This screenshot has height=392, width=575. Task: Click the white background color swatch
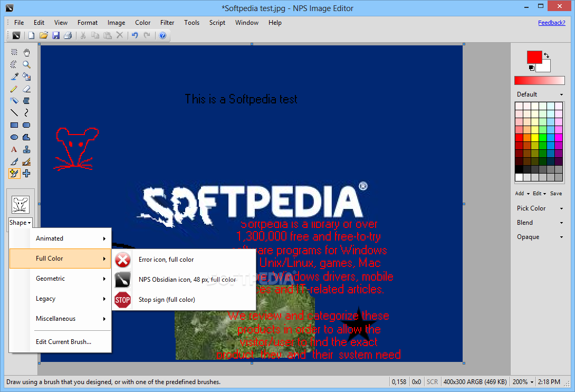tap(544, 66)
